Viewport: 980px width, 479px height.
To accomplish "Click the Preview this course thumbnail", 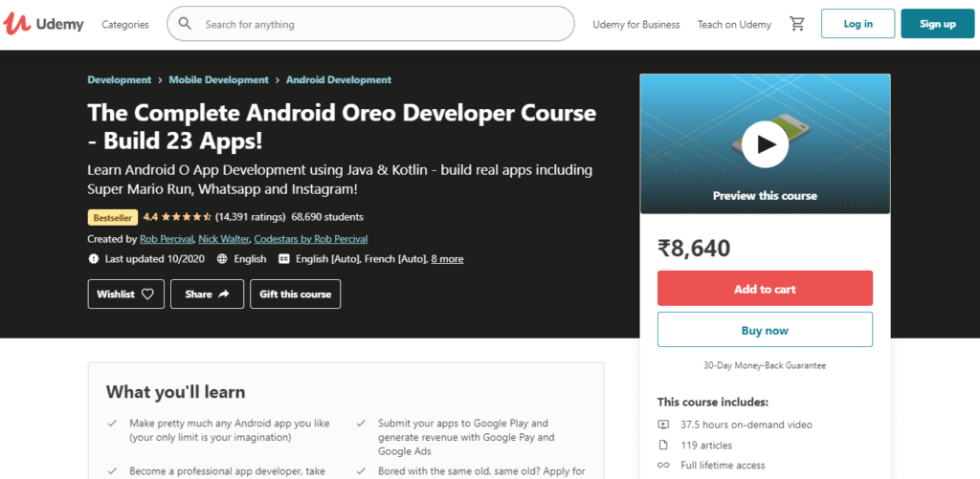I will pyautogui.click(x=765, y=143).
